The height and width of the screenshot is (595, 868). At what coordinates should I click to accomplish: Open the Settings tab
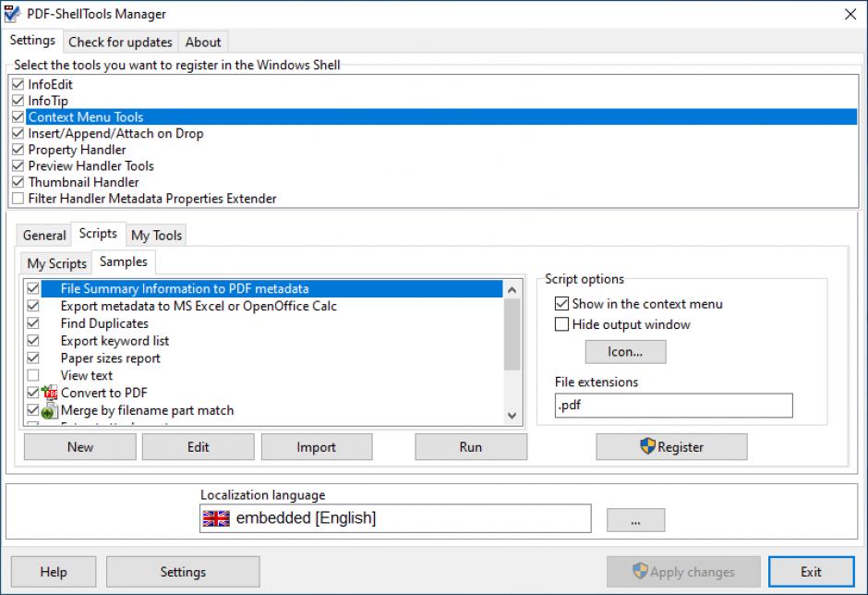coord(32,41)
